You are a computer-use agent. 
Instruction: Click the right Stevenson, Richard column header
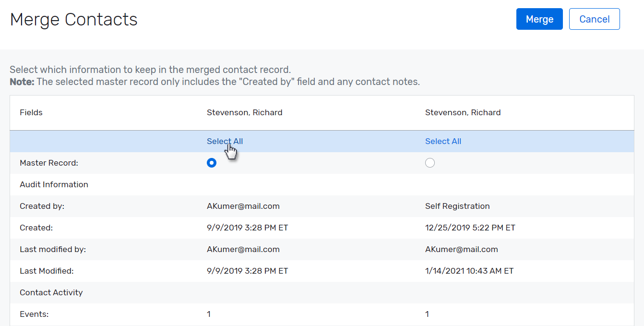tap(463, 112)
